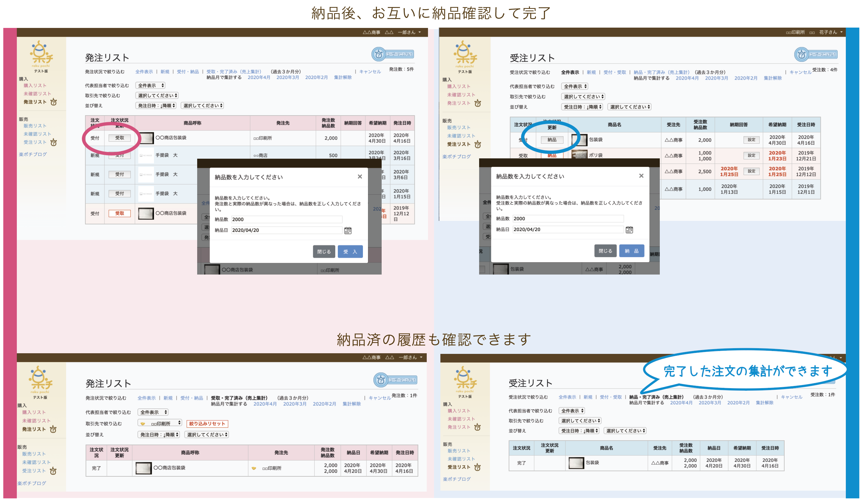The image size is (863, 504).
Task: Open 購入リスト sidebar link in lower 受注リスト screen
Action: pos(459,411)
